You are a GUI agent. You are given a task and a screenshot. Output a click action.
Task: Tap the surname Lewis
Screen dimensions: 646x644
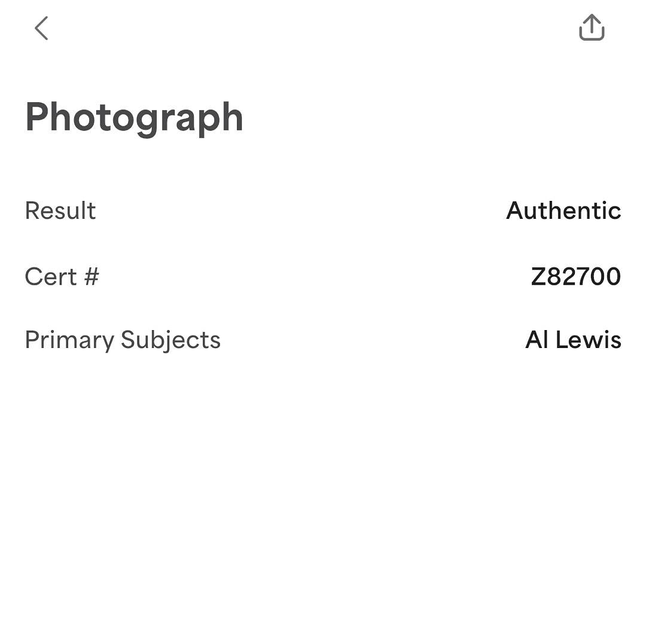coord(589,340)
